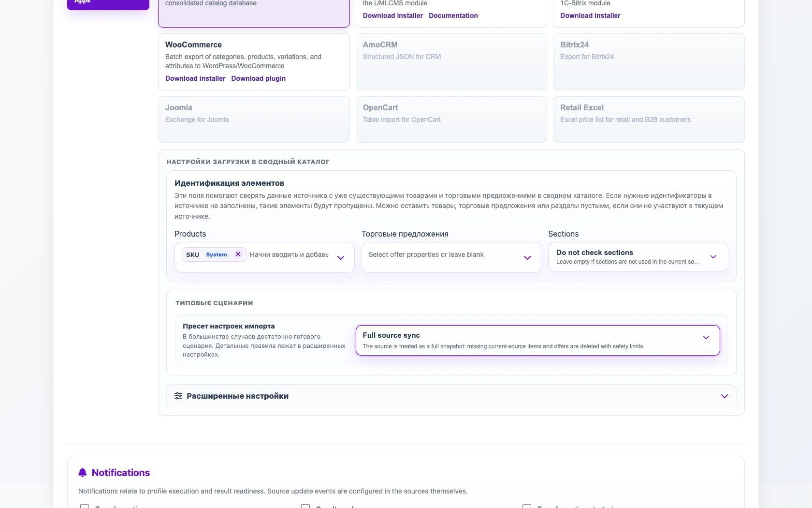Open the Products identifier dropdown chevron
This screenshot has width=812, height=508.
(340, 257)
